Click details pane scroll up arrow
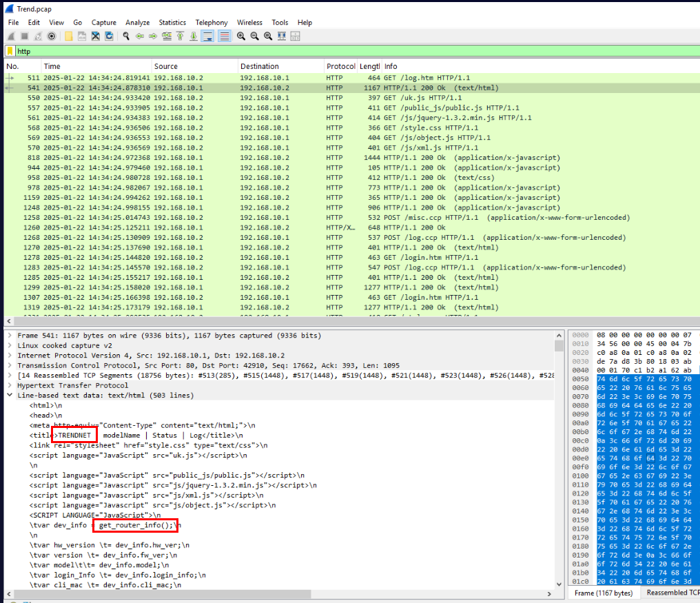Viewport: 700px width, 603px height. (x=559, y=336)
